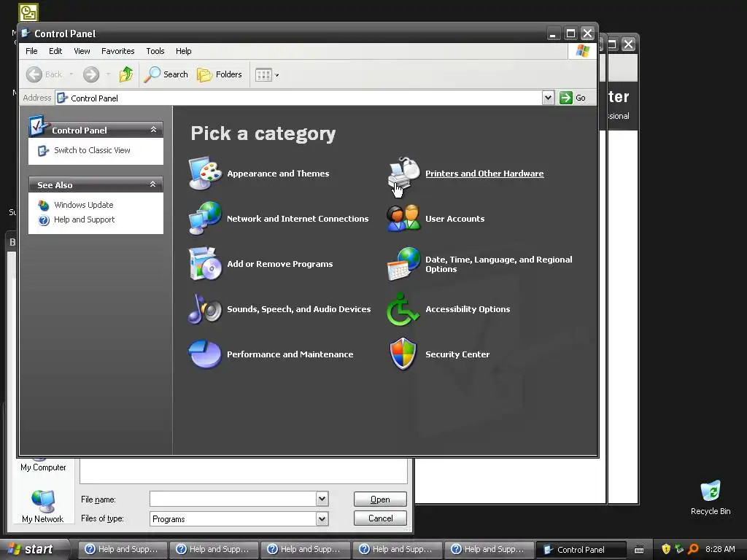This screenshot has width=747, height=560.
Task: Open Network and Internet Connections globe icon
Action: pyautogui.click(x=205, y=219)
